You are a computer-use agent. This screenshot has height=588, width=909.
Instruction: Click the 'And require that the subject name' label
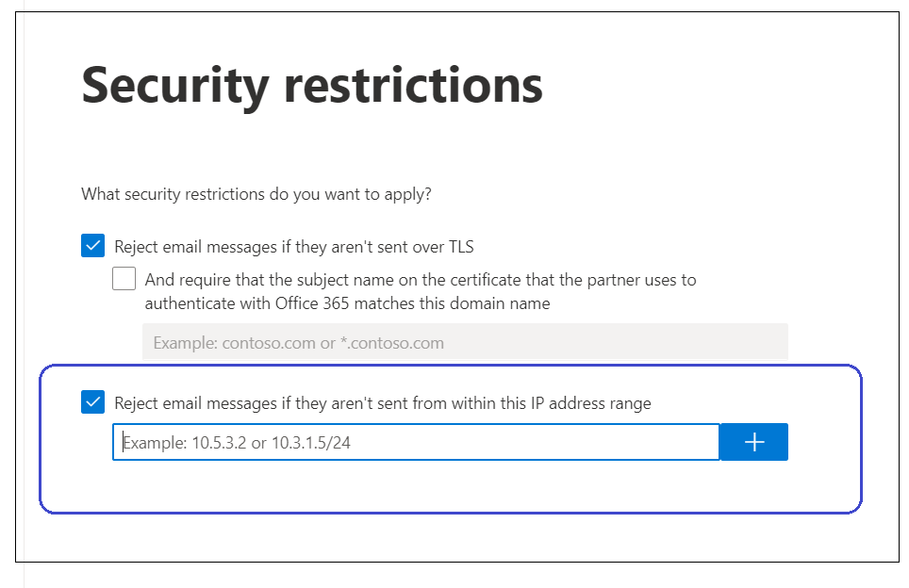[420, 280]
